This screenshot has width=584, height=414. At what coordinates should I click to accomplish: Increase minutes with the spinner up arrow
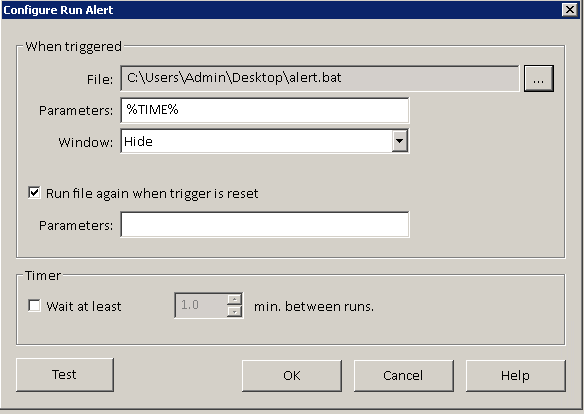coord(234,299)
